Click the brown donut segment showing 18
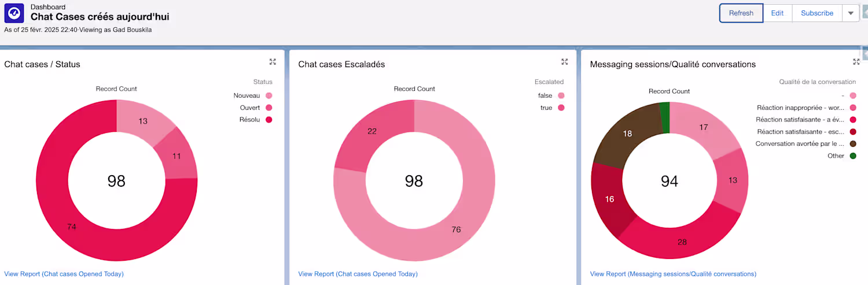868x285 pixels. [x=626, y=134]
